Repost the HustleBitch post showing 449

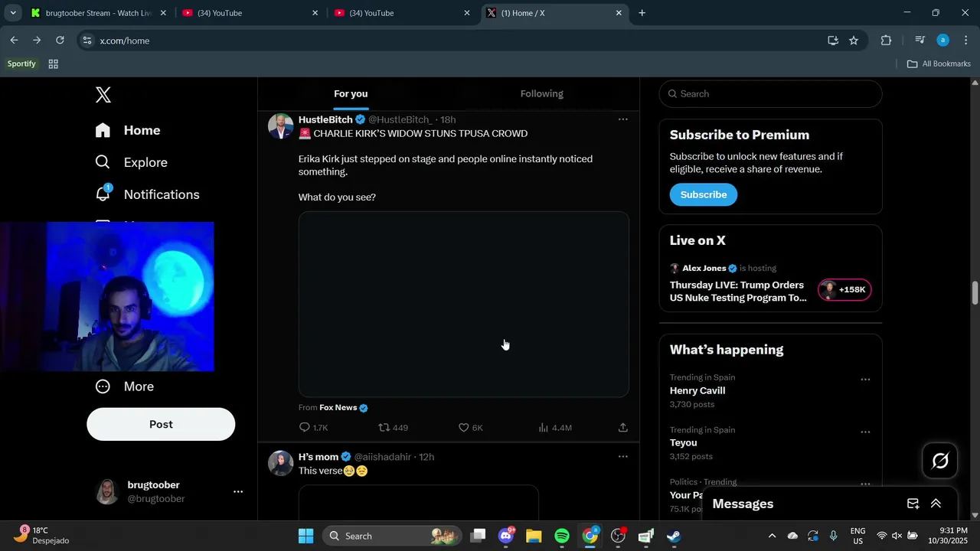point(394,428)
